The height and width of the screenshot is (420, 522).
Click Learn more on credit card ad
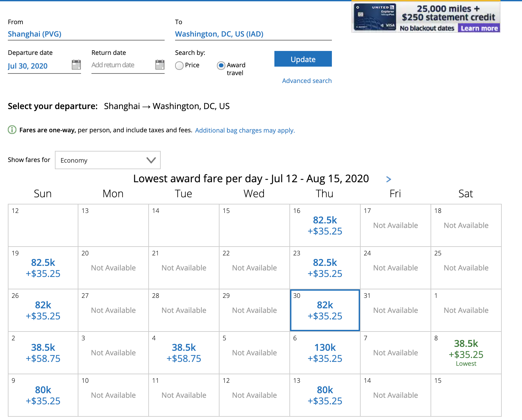479,28
